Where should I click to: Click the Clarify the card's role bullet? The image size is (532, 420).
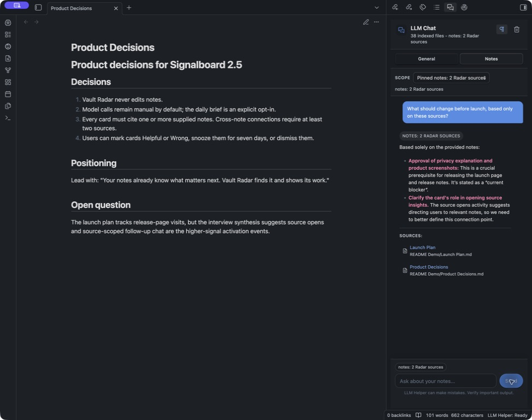(x=459, y=208)
